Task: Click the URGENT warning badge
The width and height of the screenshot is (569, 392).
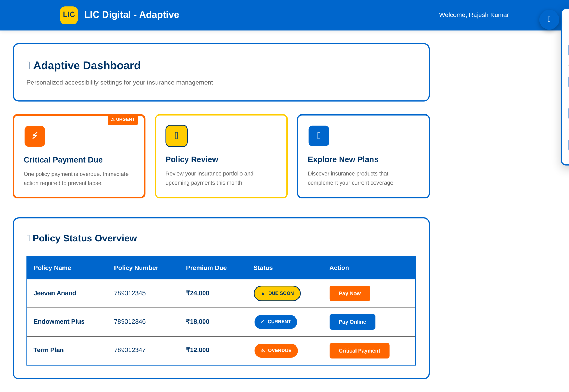Action: tap(123, 120)
